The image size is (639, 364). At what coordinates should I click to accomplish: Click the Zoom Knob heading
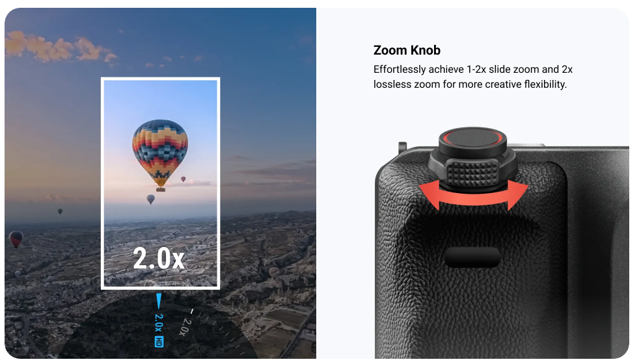coord(407,50)
